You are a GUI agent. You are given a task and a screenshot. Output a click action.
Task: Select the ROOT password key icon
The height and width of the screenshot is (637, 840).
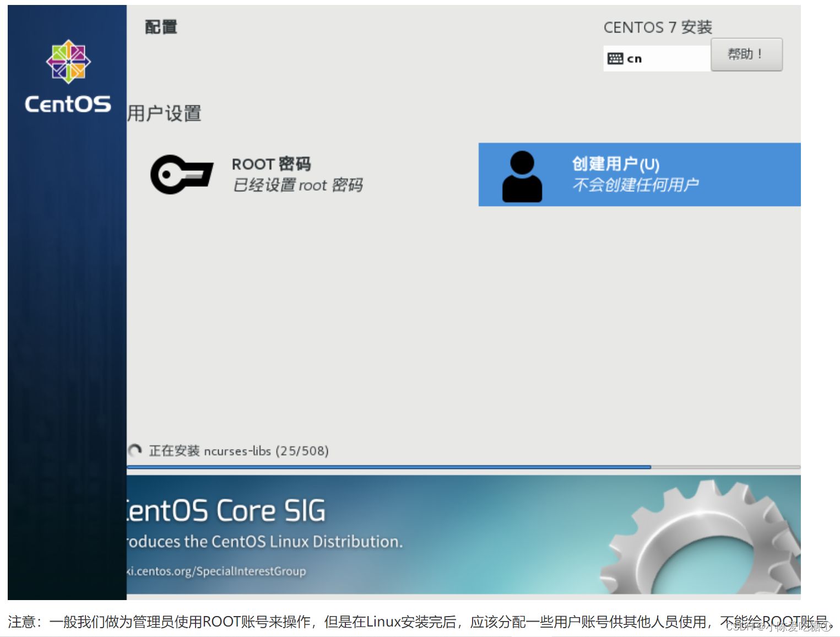pos(182,174)
